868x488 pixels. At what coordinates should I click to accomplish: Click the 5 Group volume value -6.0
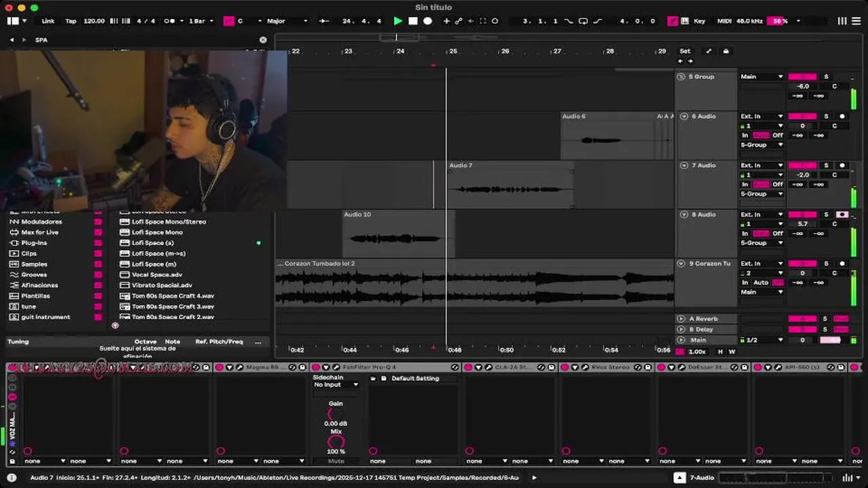click(x=803, y=86)
